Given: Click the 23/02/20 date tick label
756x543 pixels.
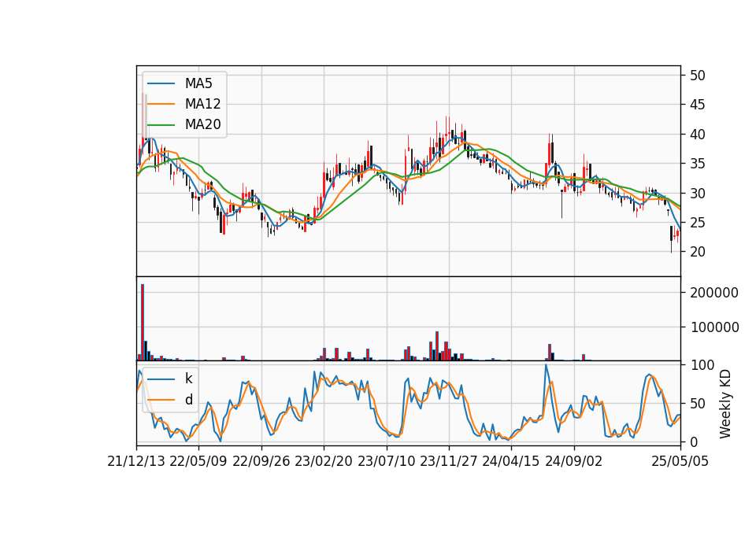Looking at the screenshot, I should coord(324,461).
